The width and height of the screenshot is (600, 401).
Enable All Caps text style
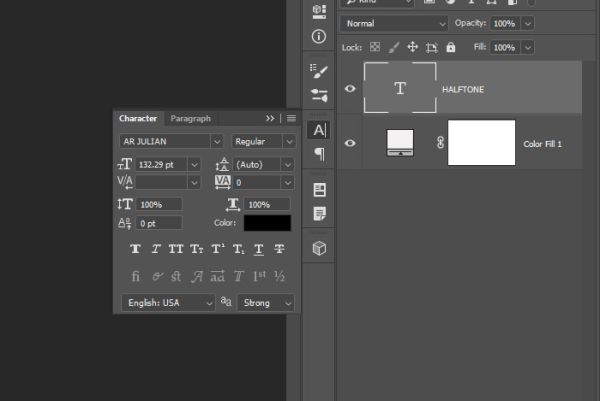(x=176, y=249)
